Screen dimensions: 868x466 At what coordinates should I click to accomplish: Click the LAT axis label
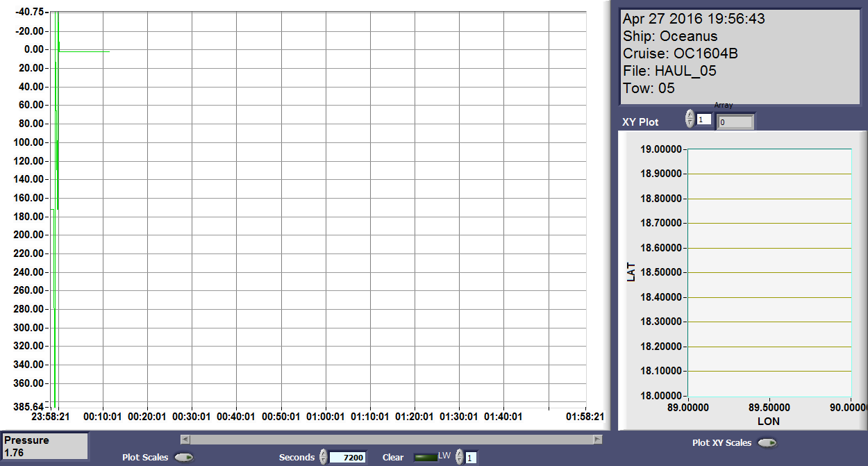[631, 272]
